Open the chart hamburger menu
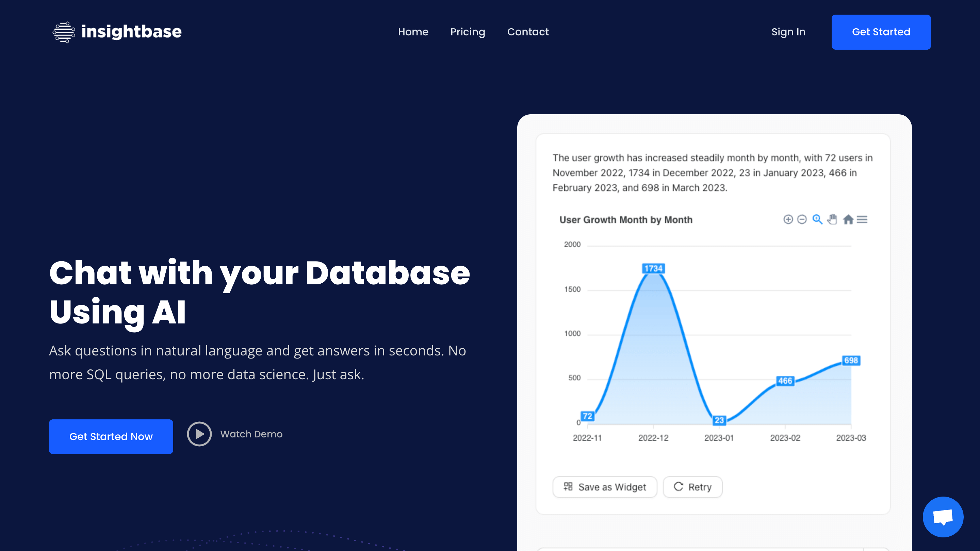The image size is (980, 551). (862, 219)
